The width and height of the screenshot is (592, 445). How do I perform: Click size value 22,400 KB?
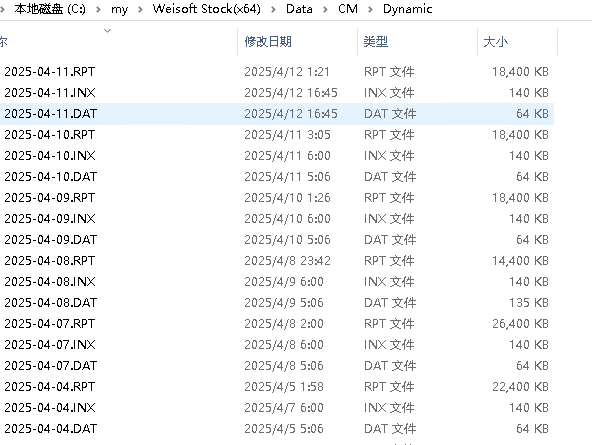520,386
